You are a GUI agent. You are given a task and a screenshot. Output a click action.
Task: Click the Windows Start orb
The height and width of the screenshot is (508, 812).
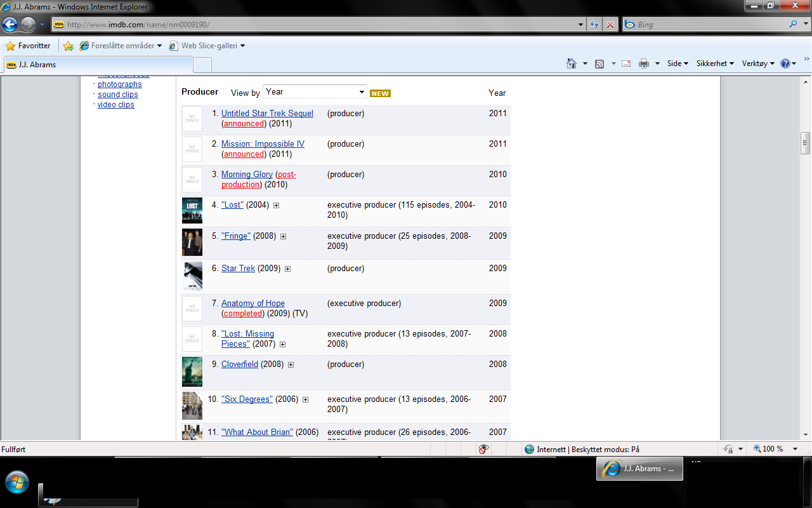point(16,483)
